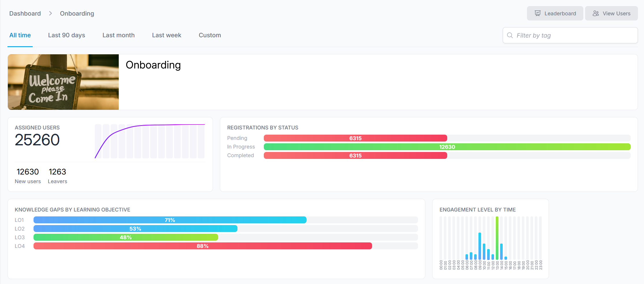The image size is (644, 284).
Task: Open the Custom date range tab
Action: click(x=210, y=35)
